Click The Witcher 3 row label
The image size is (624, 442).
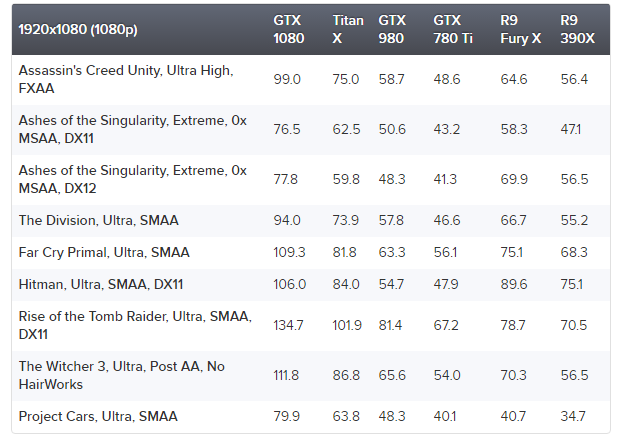click(x=121, y=376)
